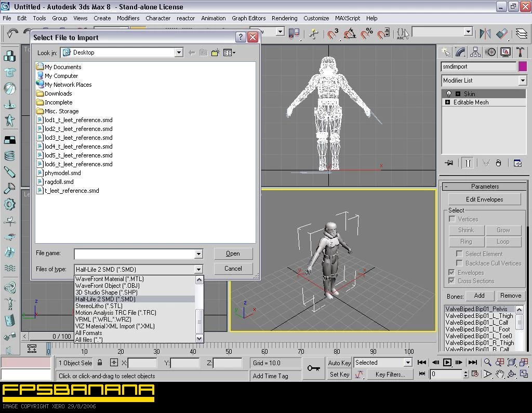532x413 pixels.
Task: Open the Hierarchy command panel tab
Action: pyautogui.click(x=475, y=52)
